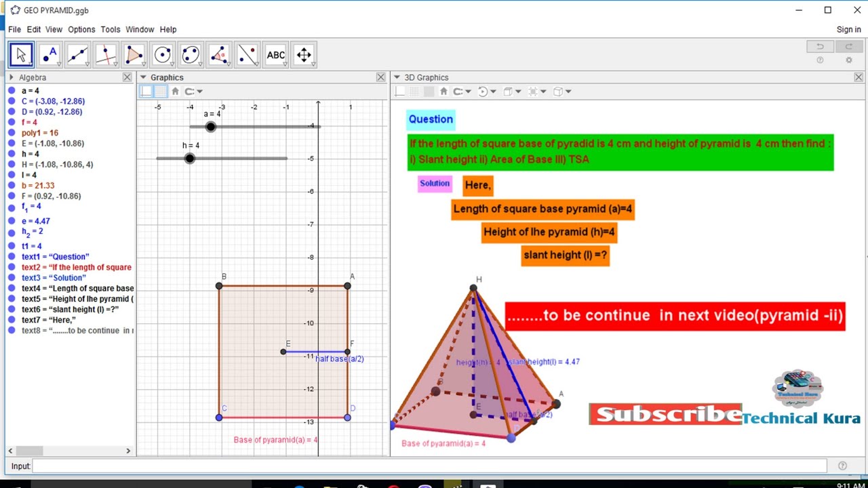This screenshot has width=868, height=488.
Task: Click home icon in 3D Graphics style bar
Action: tap(443, 91)
